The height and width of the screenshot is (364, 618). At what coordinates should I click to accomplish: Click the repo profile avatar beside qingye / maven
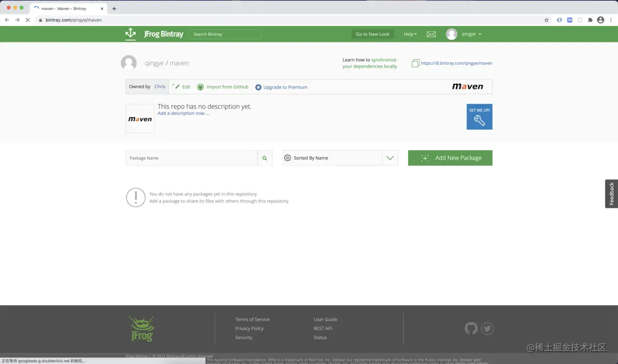tap(129, 63)
